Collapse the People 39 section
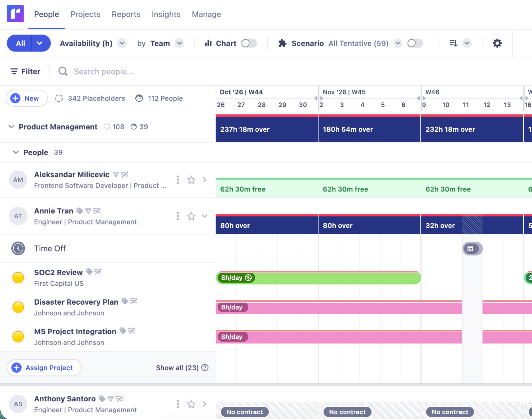The width and height of the screenshot is (532, 419). 16,152
